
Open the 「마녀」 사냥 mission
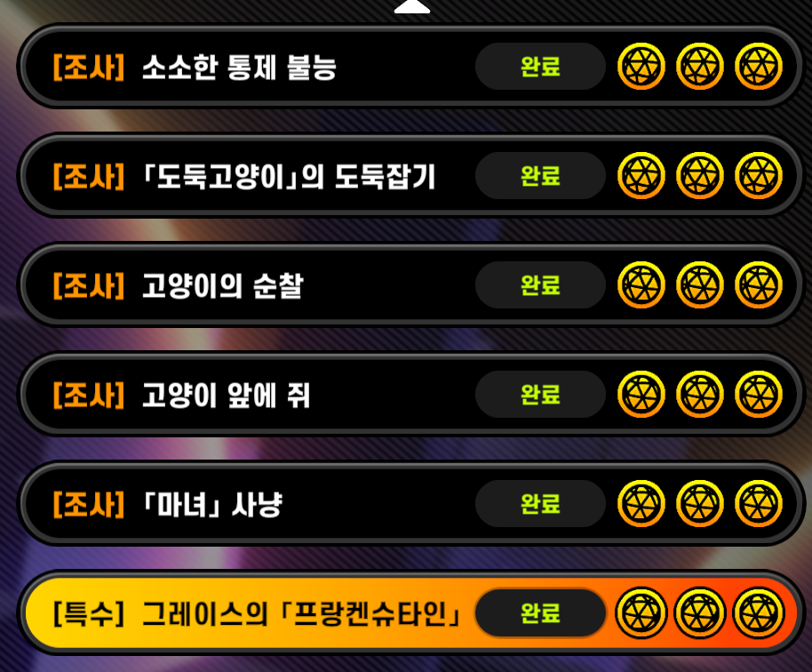pyautogui.click(x=410, y=504)
